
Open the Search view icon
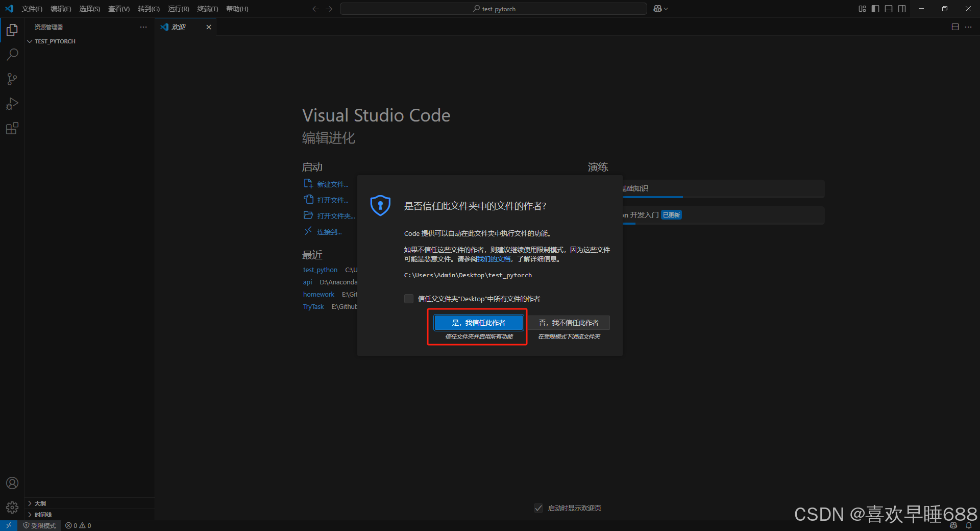(x=12, y=55)
